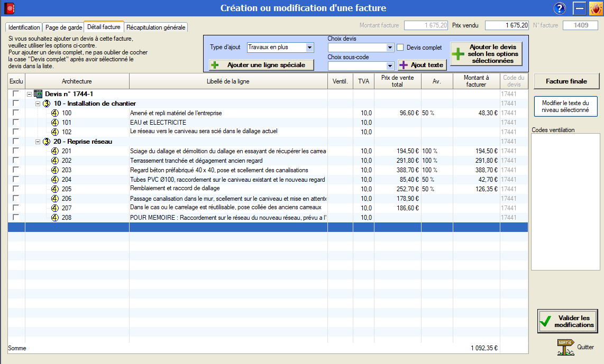Click the red application icon in title bar
This screenshot has height=364, width=604.
tap(9, 8)
